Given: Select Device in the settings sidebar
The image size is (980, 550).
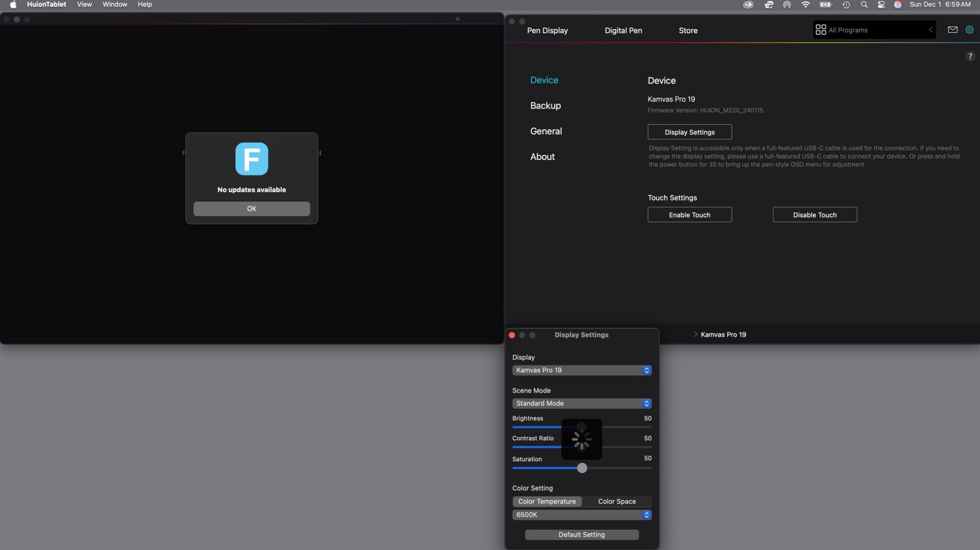Looking at the screenshot, I should point(544,80).
